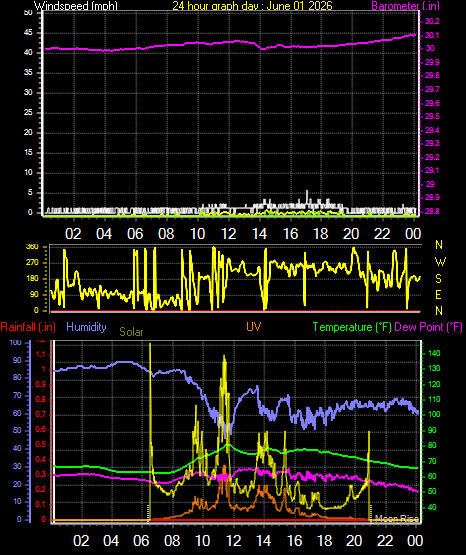The width and height of the screenshot is (466, 555).
Task: Select the 29.5 barometer axis value
Action: [x=432, y=116]
